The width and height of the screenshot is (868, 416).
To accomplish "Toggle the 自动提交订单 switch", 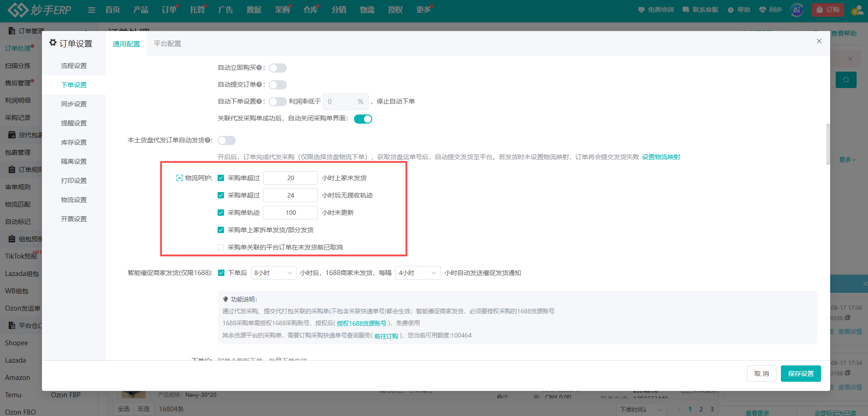I will [278, 85].
